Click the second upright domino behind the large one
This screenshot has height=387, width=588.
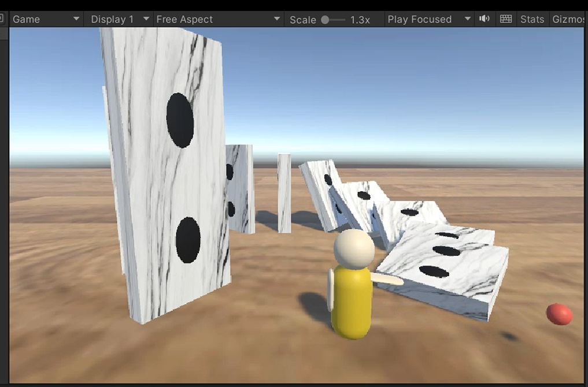pos(239,189)
